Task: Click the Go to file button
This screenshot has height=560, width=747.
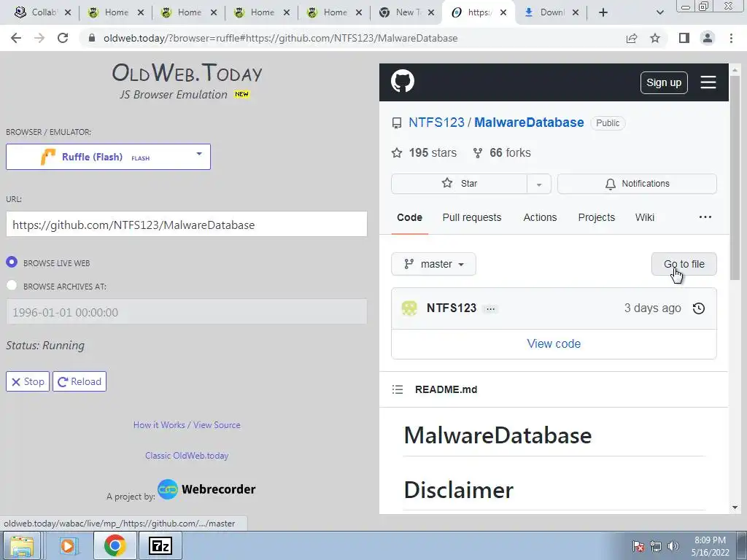Action: click(x=684, y=264)
